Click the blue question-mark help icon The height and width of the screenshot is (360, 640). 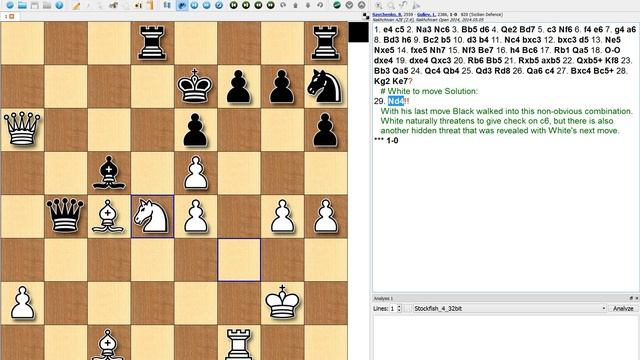point(59,5)
